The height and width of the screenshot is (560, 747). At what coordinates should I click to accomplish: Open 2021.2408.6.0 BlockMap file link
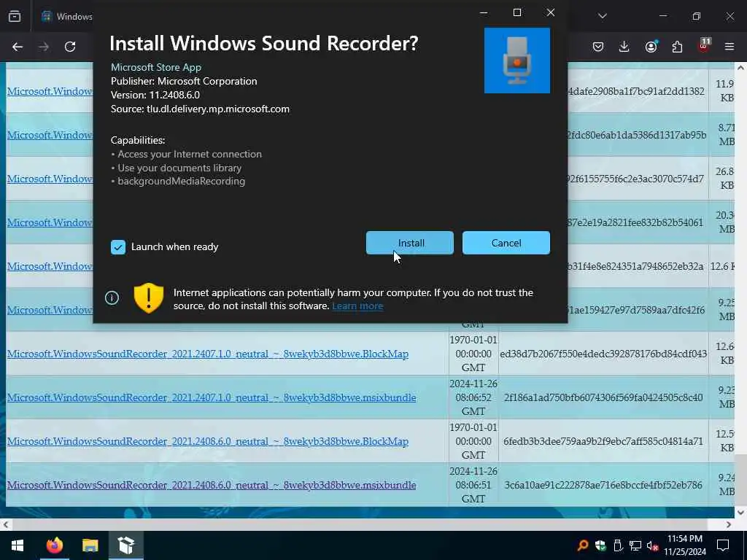(x=208, y=441)
